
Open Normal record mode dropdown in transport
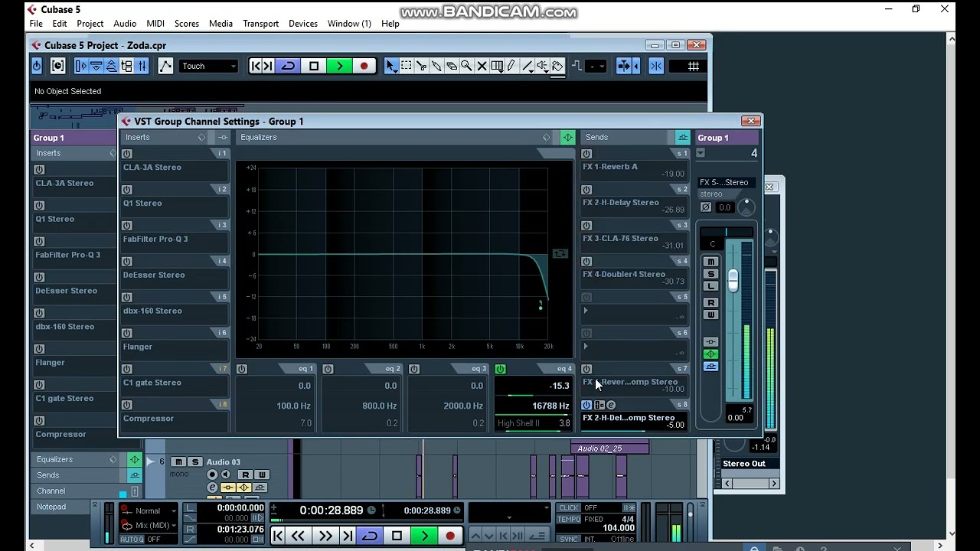coord(150,511)
